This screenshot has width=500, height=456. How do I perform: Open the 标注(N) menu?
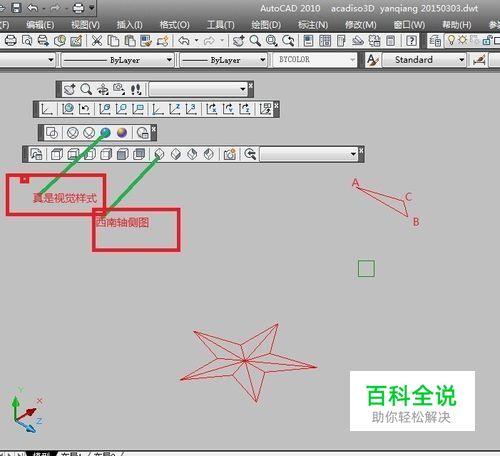click(x=313, y=25)
